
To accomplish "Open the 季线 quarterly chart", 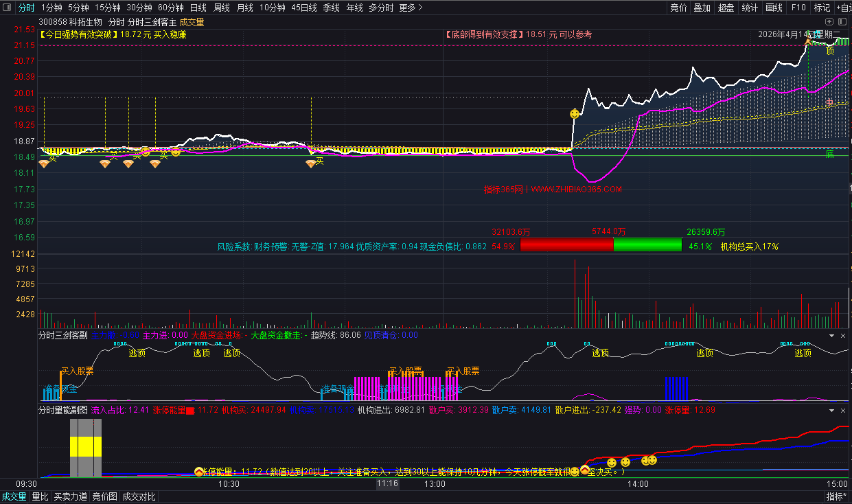I will click(x=331, y=8).
